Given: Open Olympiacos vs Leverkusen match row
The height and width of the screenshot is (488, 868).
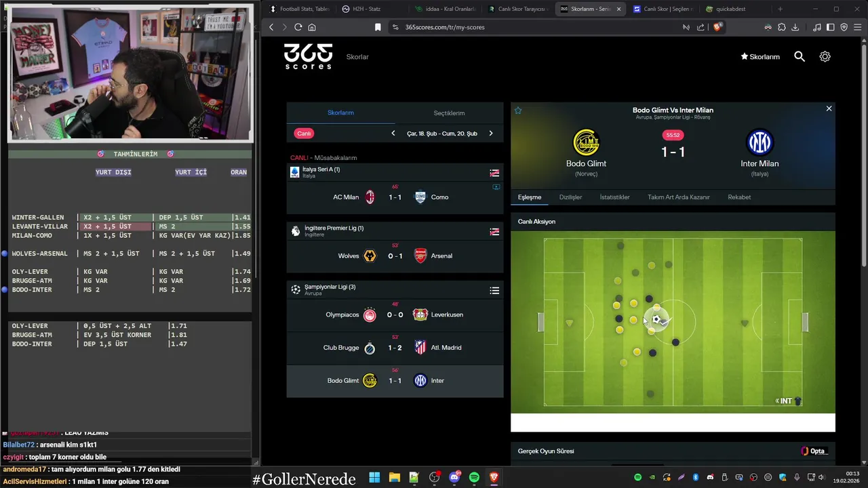Looking at the screenshot, I should pyautogui.click(x=395, y=314).
